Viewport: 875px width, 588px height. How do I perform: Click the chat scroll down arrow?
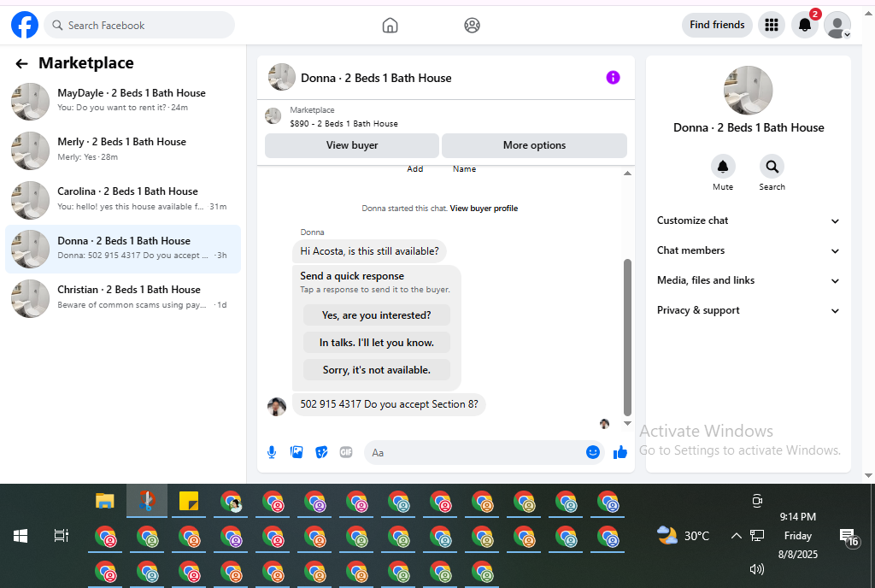point(627,423)
